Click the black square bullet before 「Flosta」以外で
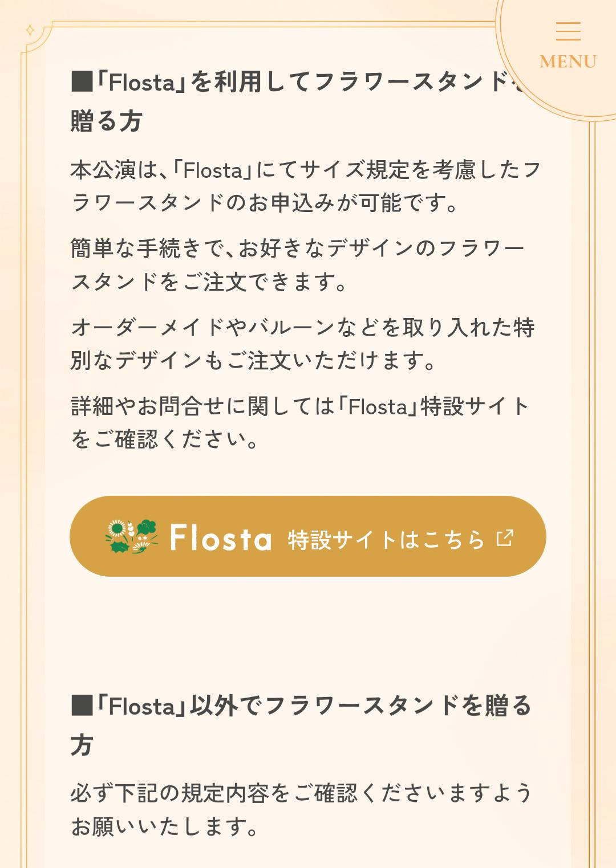The image size is (616, 868). [82, 706]
